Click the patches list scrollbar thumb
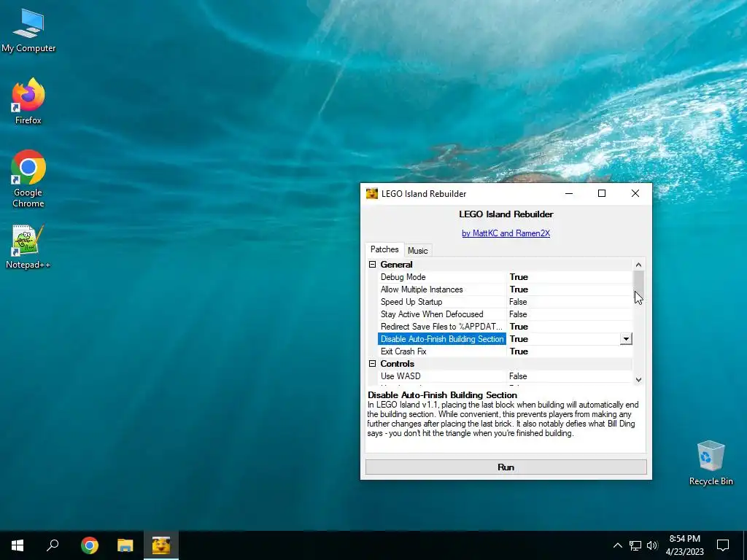This screenshot has height=560, width=747. click(638, 284)
